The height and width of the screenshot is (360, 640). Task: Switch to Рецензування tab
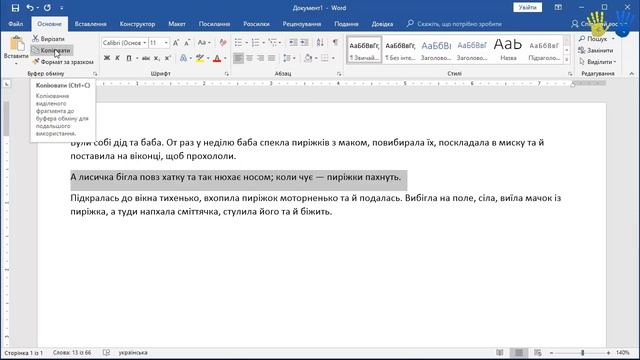point(302,24)
